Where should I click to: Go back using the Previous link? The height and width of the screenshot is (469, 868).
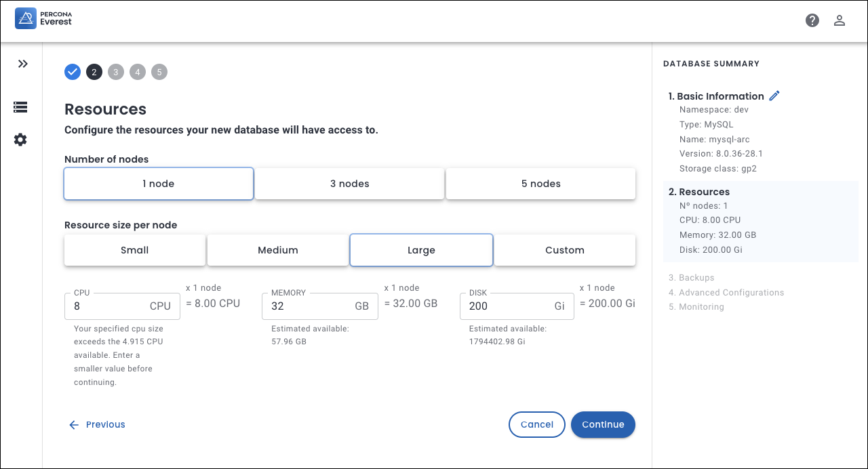coord(97,424)
